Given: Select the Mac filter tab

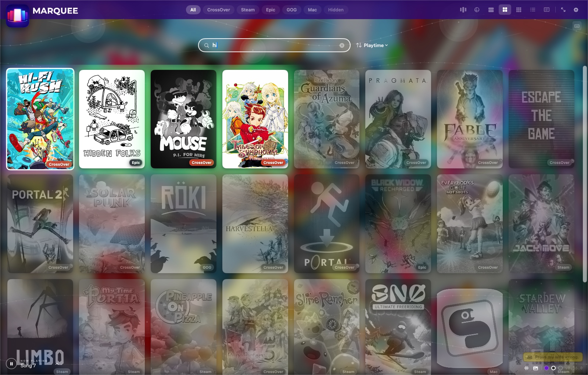Looking at the screenshot, I should pyautogui.click(x=312, y=10).
